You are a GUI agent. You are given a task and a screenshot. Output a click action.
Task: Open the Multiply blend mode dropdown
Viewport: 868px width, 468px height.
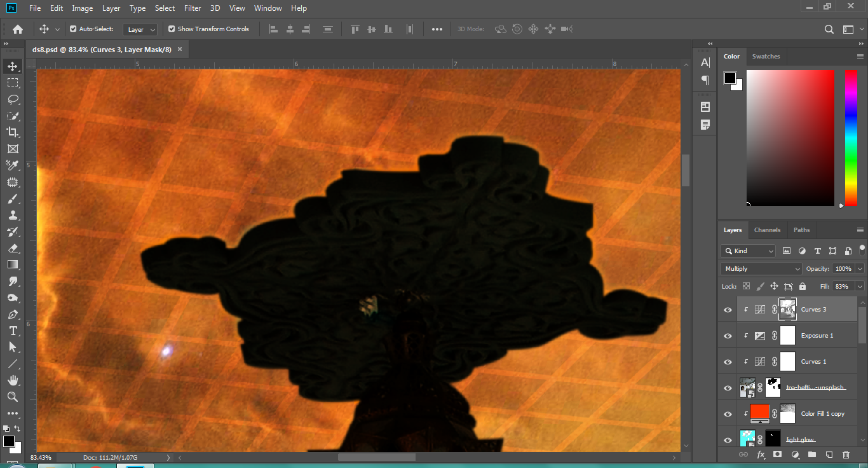tap(760, 269)
